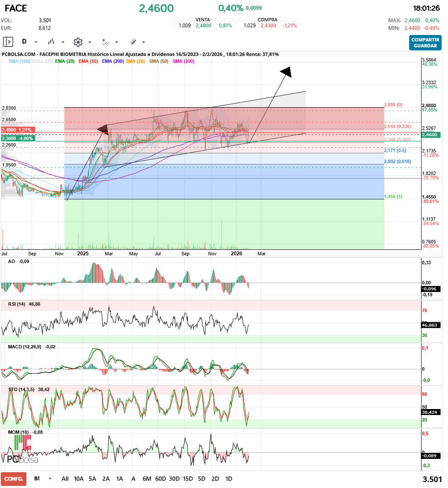Screen dimensions: 448x488
Task: Select the drawing tools pencil icon
Action: pos(134,41)
